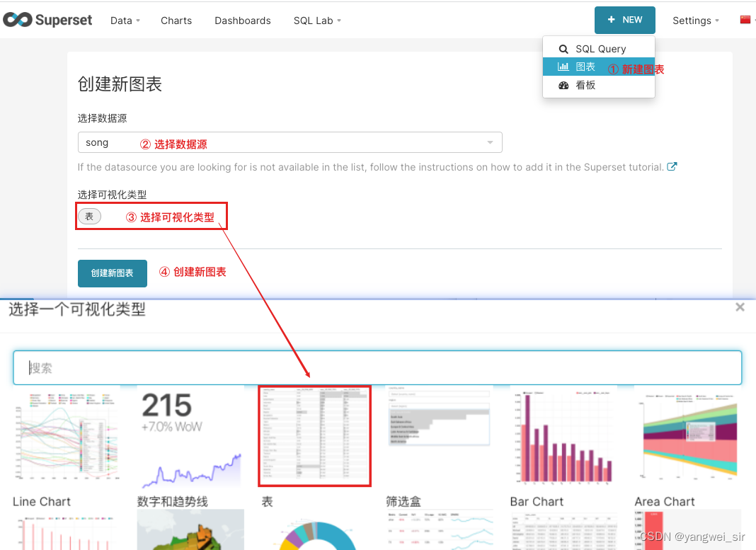This screenshot has width=756, height=550.
Task: Click the dashboard gauge icon beside 看板
Action: click(563, 86)
